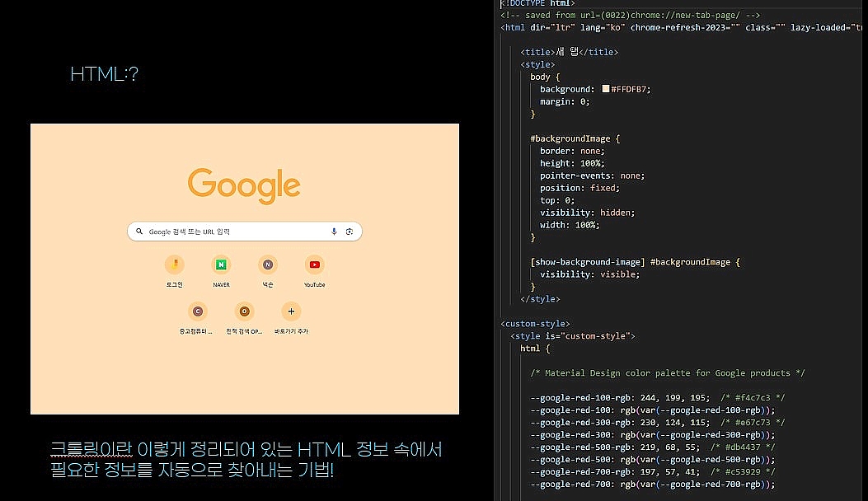Click the magnifier icon in Google search box
The height and width of the screenshot is (501, 868).
point(139,232)
